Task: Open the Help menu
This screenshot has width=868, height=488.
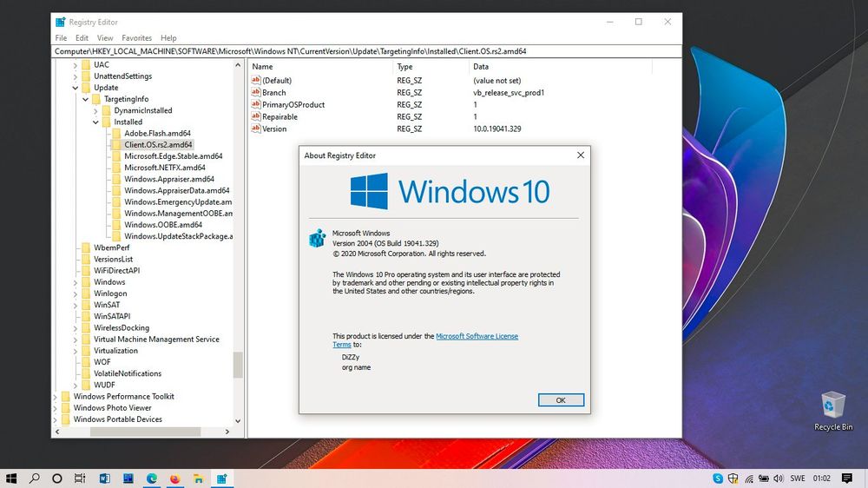Action: [x=168, y=37]
